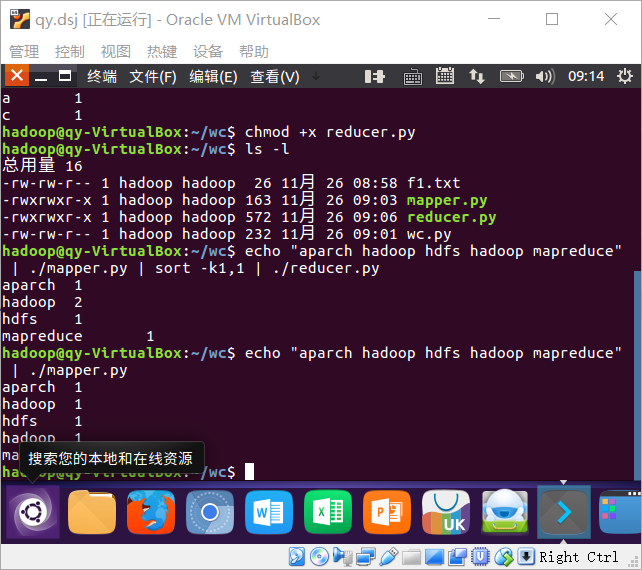Open the VirtualBox 控制 menu
The image size is (642, 570).
point(70,52)
